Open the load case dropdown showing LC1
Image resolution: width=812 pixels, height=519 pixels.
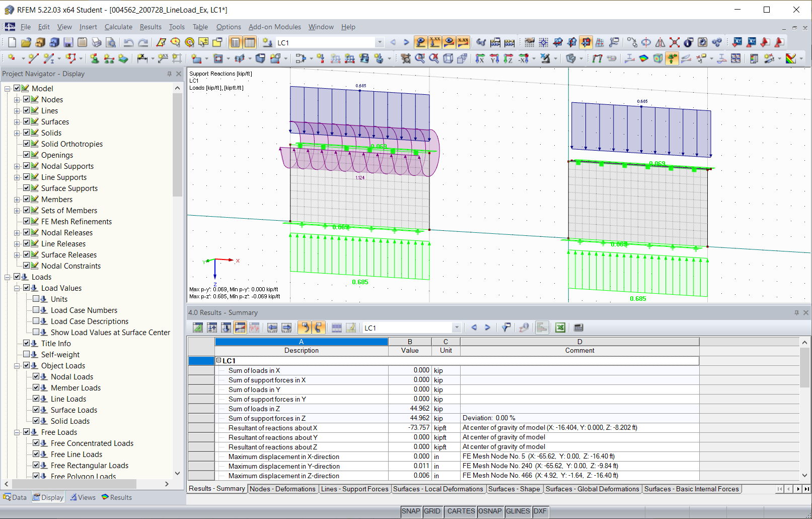(x=379, y=42)
